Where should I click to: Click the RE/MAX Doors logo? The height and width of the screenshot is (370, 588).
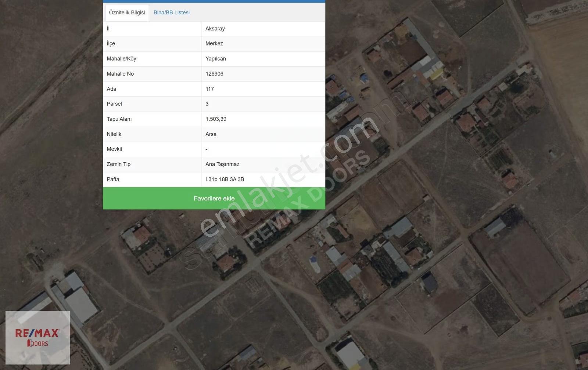[x=37, y=338]
